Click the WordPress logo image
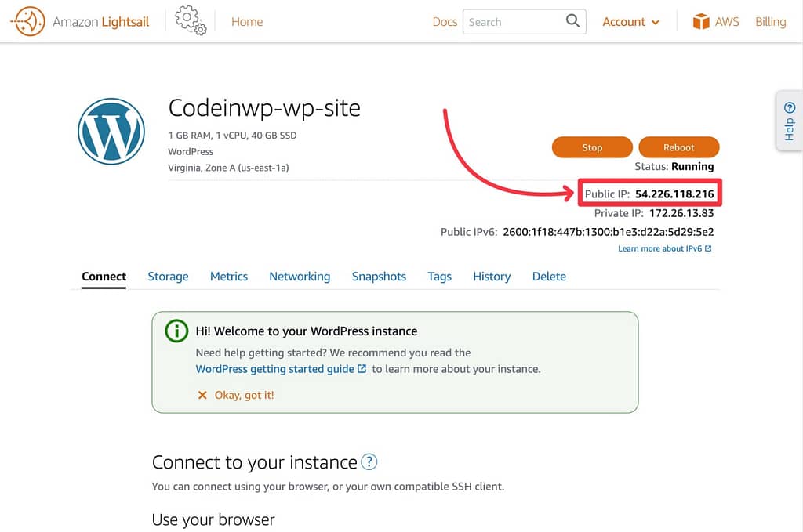803x532 pixels. pos(111,132)
